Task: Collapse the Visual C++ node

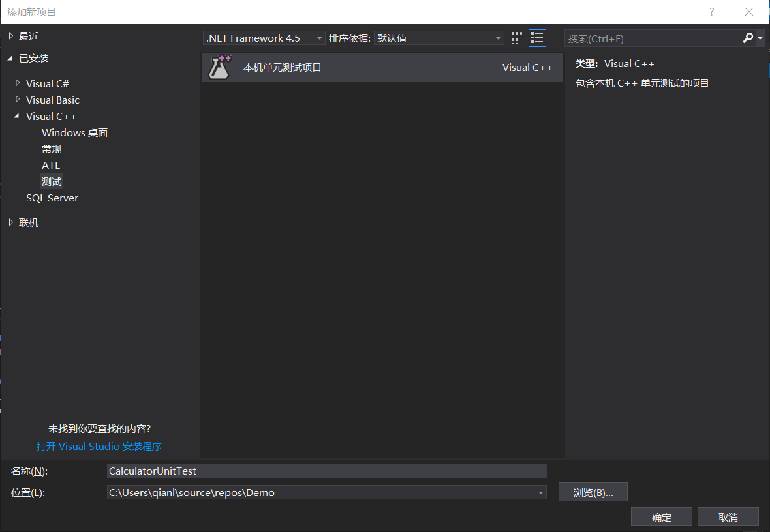Action: [17, 116]
